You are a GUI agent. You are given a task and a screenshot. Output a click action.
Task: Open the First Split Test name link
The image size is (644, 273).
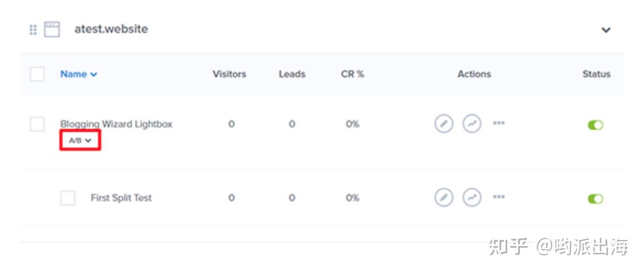[x=121, y=198]
